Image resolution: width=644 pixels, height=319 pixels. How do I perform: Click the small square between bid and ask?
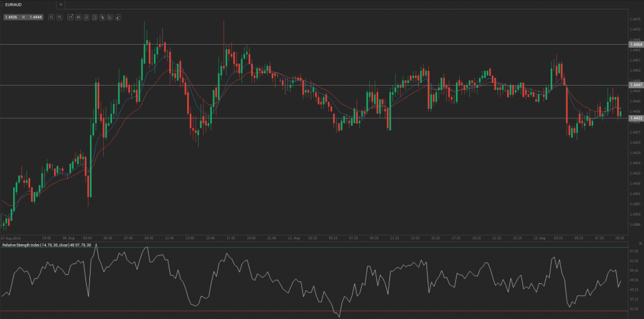[x=23, y=17]
